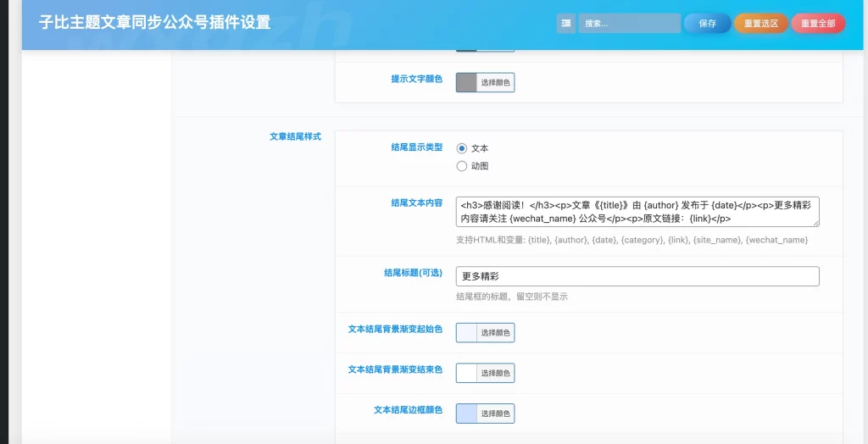The width and height of the screenshot is (868, 444).
Task: Open 选择颜色 picker for 提示文字颜色
Action: click(496, 82)
